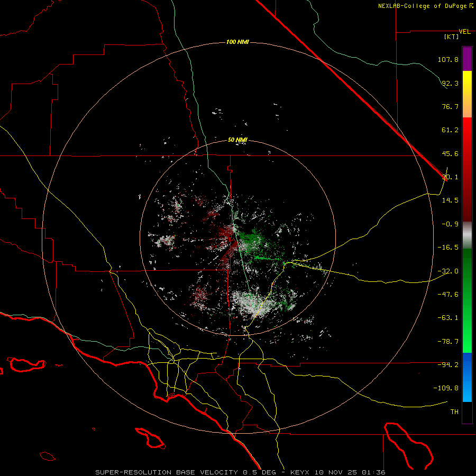Click the -47.6 velocity scale value
Viewport: 476px width, 476px height.
448,295
